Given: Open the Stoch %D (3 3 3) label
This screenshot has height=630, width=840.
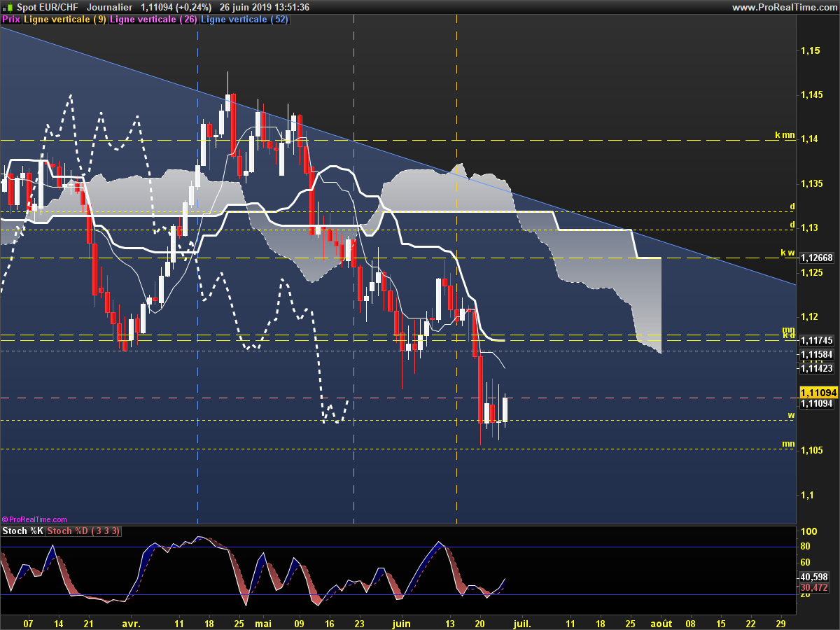Looking at the screenshot, I should click(83, 531).
